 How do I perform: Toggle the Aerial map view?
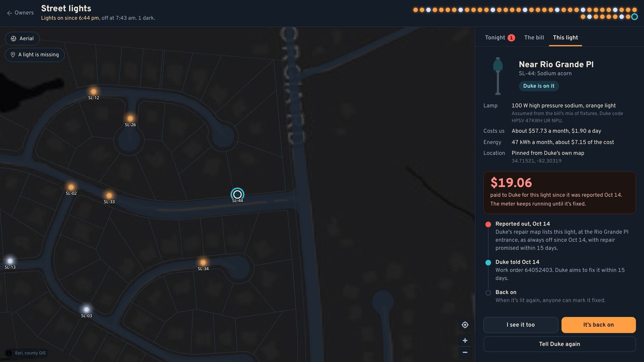[22, 39]
